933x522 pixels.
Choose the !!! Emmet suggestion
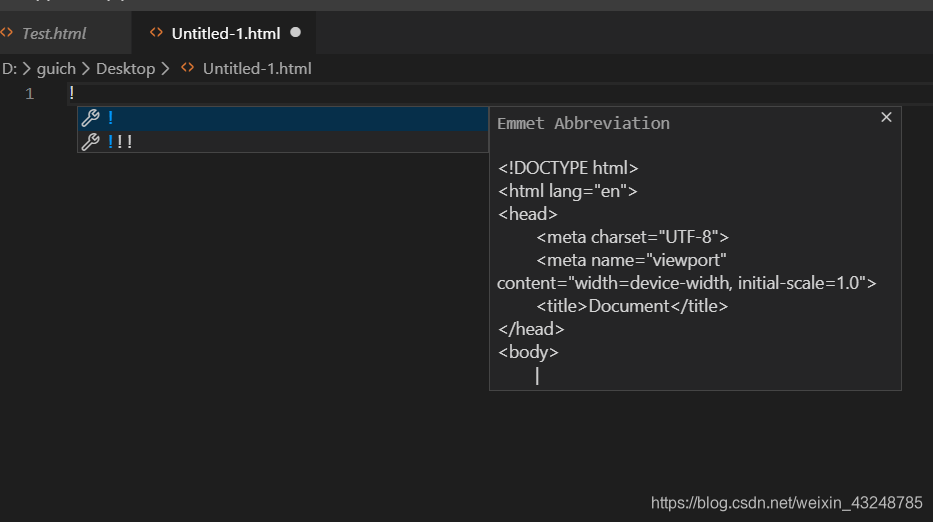pos(283,142)
